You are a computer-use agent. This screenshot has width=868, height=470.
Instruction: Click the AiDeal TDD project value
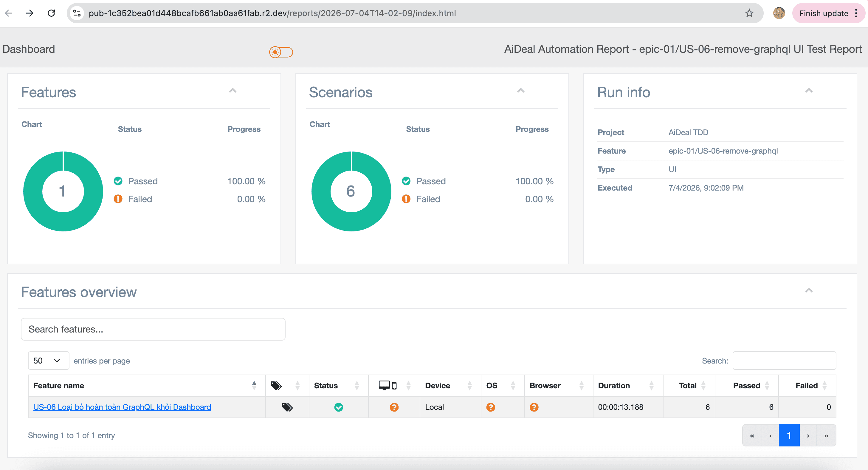point(688,132)
